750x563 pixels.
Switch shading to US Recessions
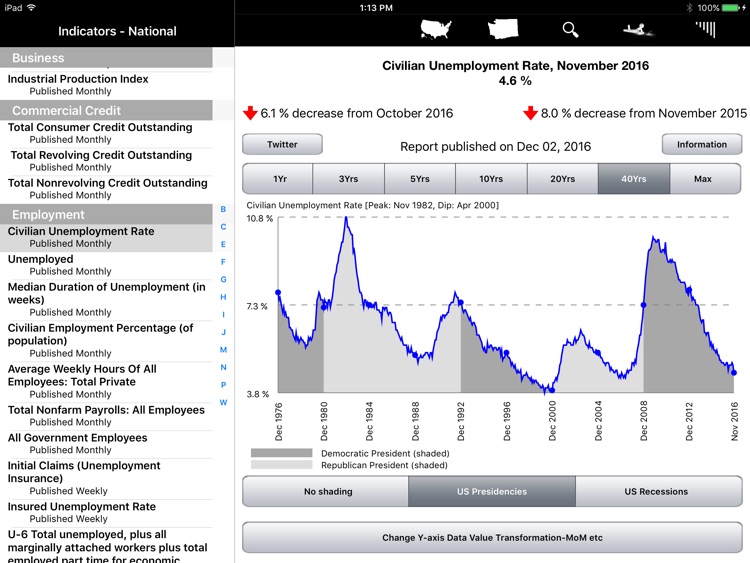coord(656,492)
